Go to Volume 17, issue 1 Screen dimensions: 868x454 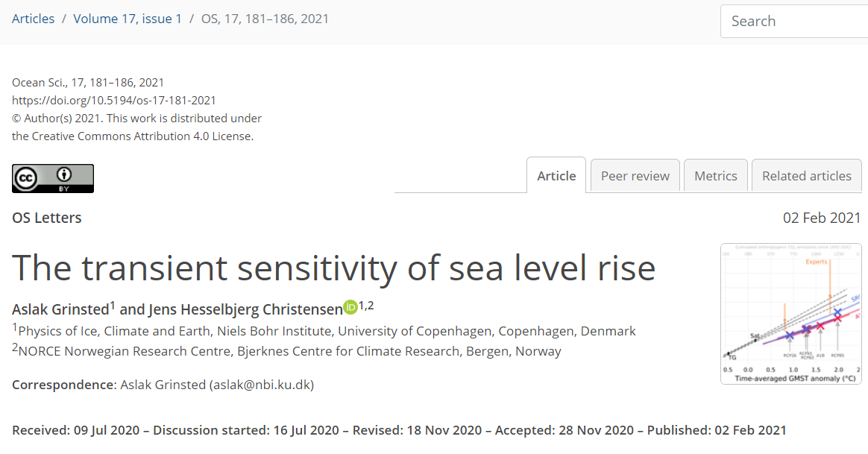point(128,19)
